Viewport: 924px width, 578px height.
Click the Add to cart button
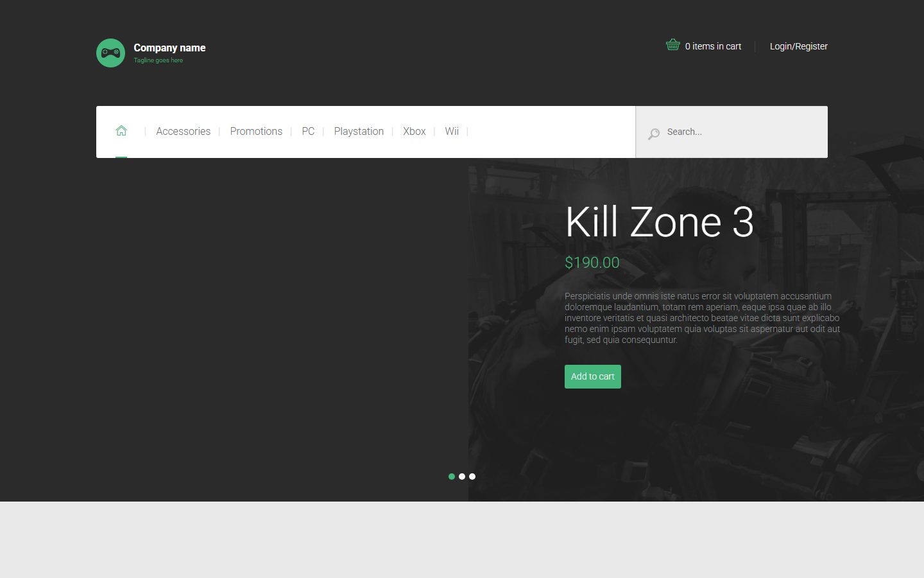593,377
